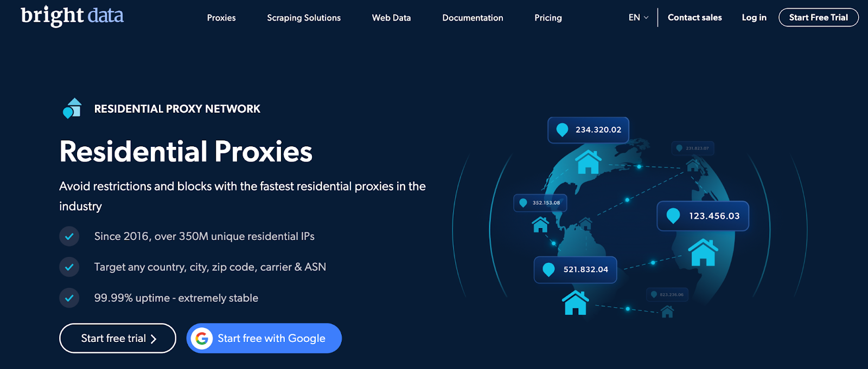Click the faded 823.236.06 IP label

[668, 295]
